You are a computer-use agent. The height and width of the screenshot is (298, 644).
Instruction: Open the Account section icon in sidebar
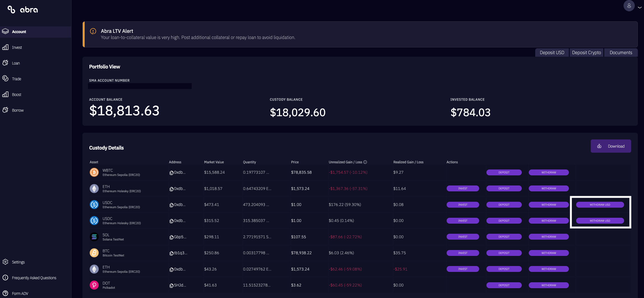tap(5, 31)
